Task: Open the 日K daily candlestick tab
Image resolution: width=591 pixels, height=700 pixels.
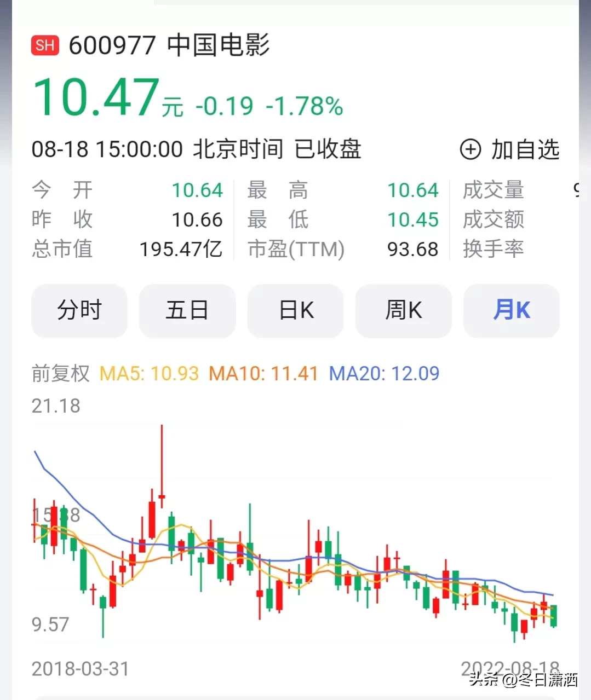Action: point(296,310)
